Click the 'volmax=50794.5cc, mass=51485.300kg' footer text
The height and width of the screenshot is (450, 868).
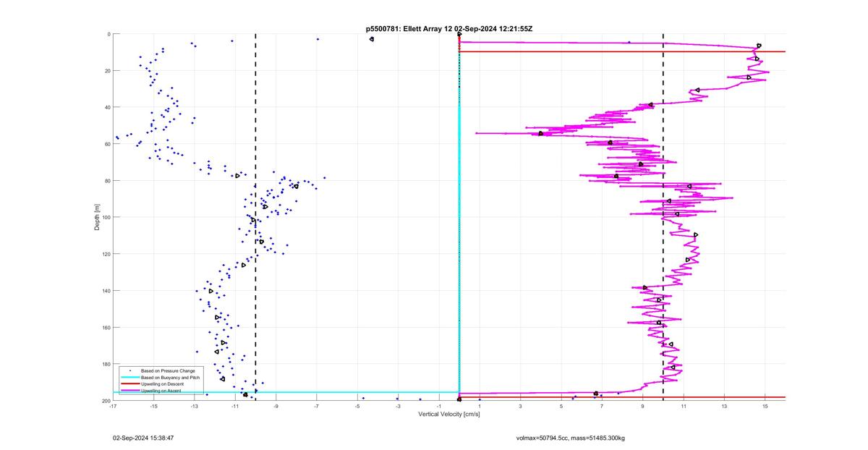pyautogui.click(x=571, y=438)
